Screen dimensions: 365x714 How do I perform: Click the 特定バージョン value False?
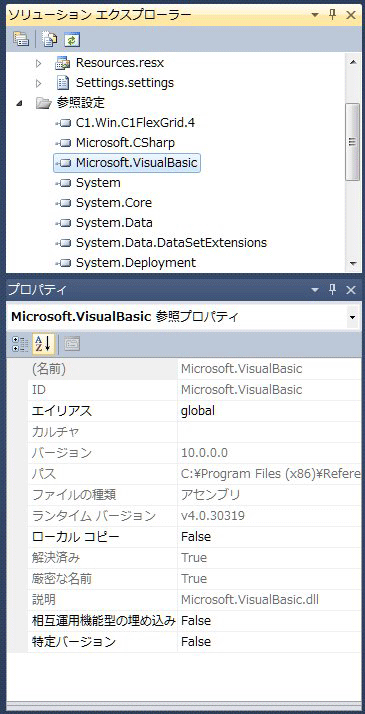coord(269,641)
